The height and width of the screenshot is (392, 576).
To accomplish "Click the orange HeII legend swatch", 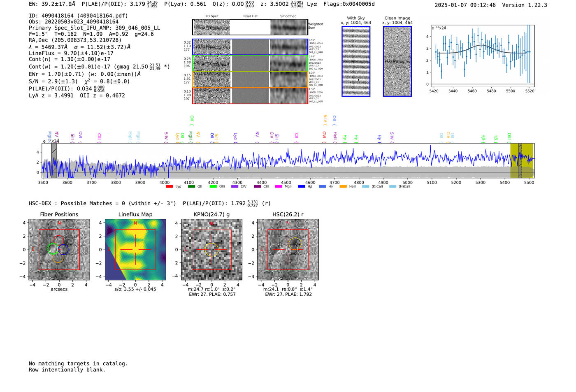I will (x=343, y=187).
